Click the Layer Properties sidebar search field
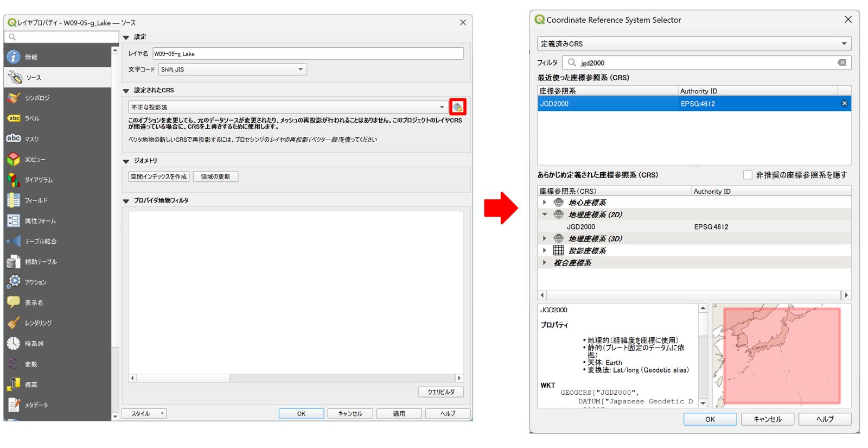Viewport: 868px width, 448px height. click(61, 37)
